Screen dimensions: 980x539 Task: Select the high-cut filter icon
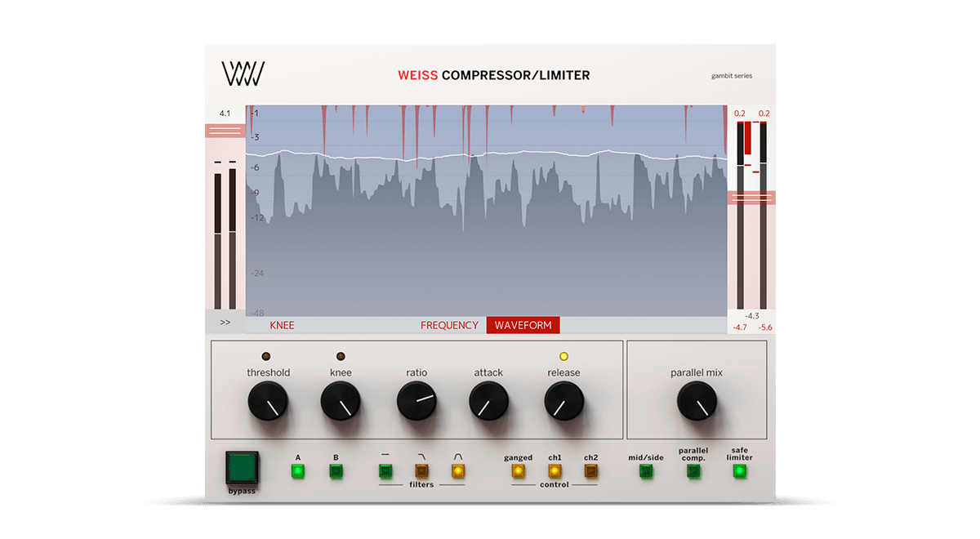pos(421,470)
